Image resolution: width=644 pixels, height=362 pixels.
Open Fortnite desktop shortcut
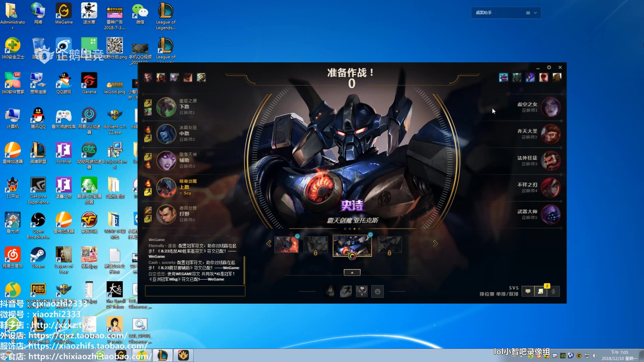tap(64, 153)
